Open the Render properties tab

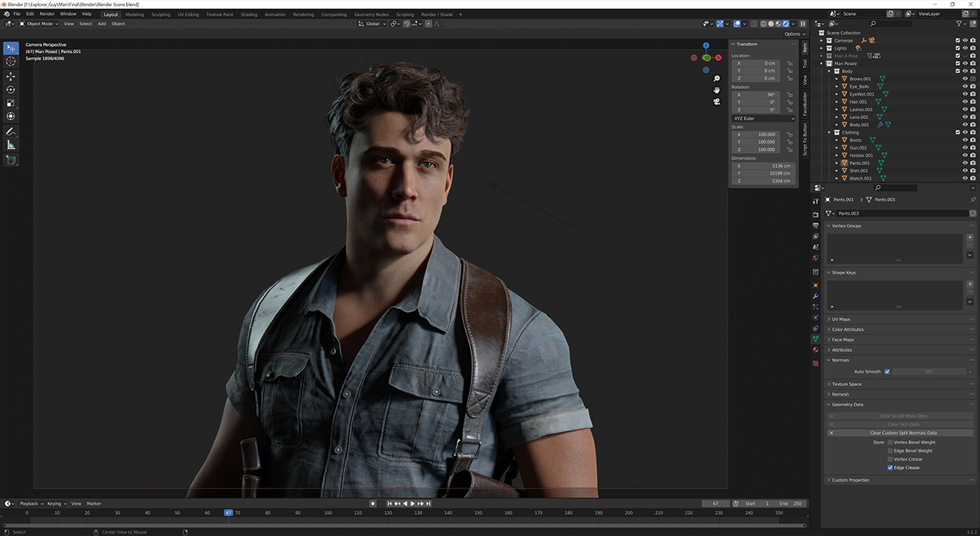point(816,215)
